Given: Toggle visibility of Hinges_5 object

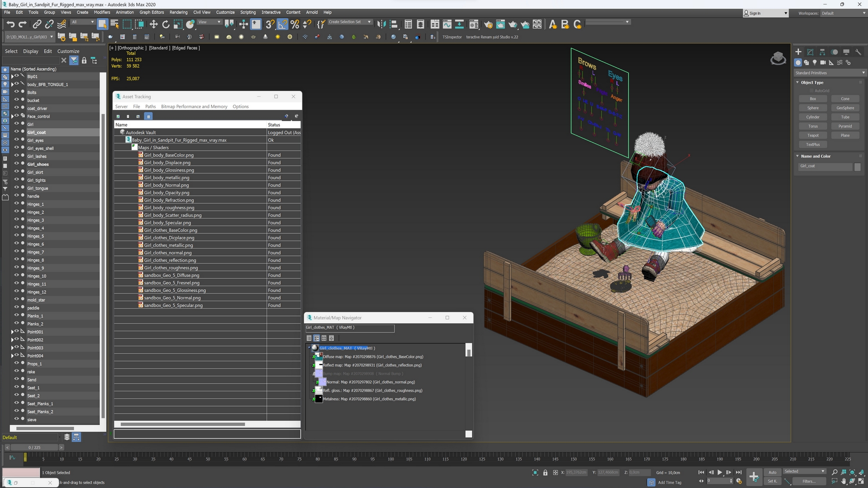Looking at the screenshot, I should pos(16,235).
